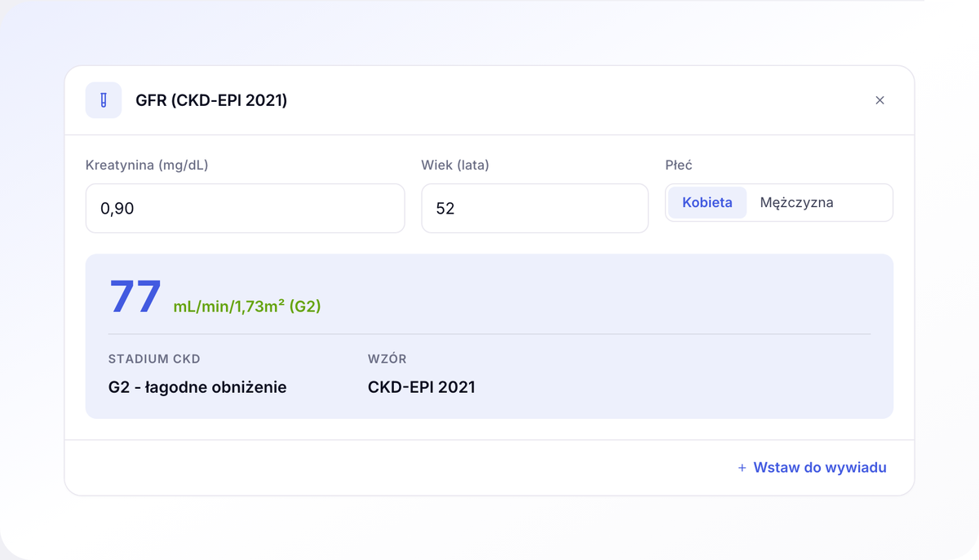
Task: Focus the Kreatynina value field
Action: 245,208
